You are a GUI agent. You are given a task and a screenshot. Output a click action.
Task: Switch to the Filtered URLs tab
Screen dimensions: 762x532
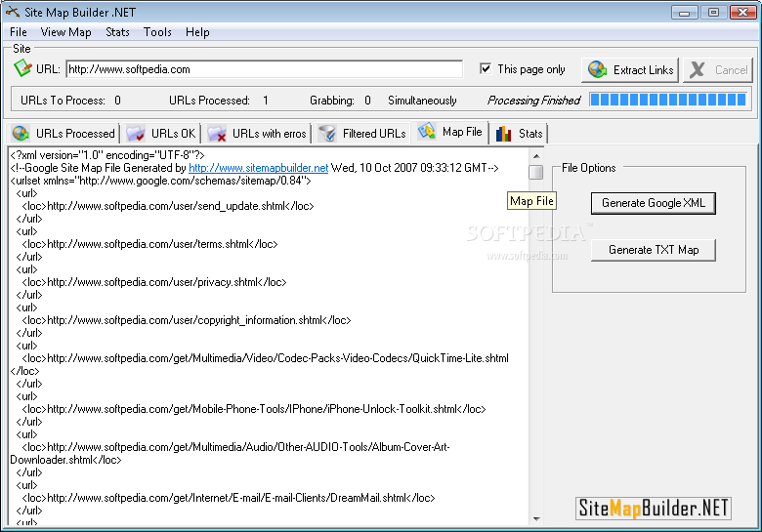(362, 133)
